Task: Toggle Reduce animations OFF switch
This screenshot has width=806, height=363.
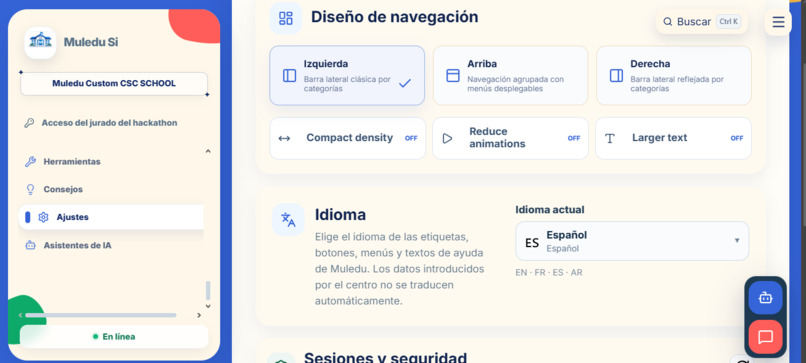Action: [574, 138]
